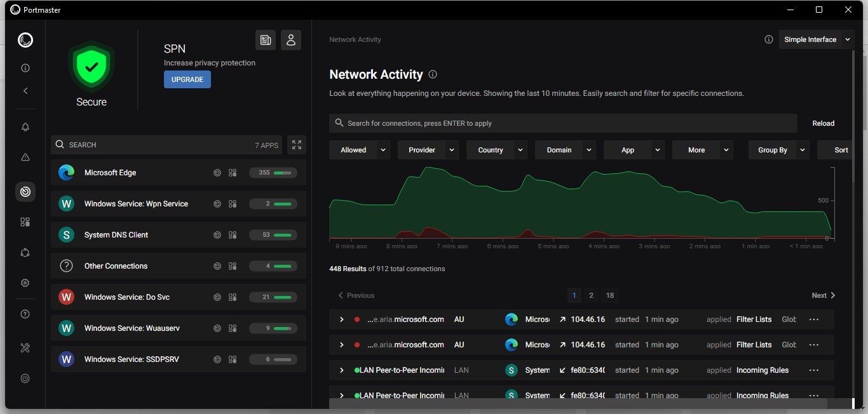Open the Provider filter dropdown
The image size is (868, 414).
click(428, 150)
